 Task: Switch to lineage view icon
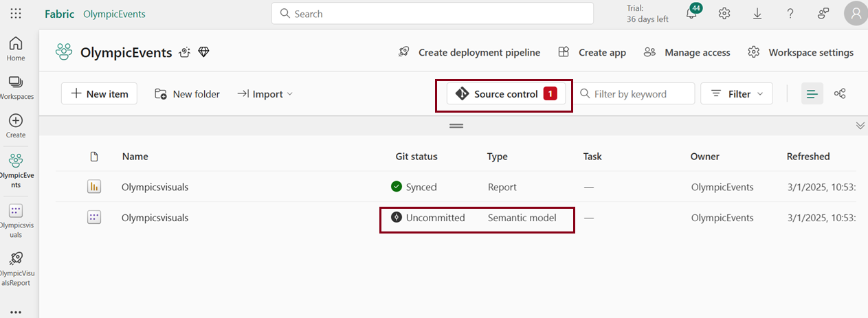pyautogui.click(x=839, y=93)
